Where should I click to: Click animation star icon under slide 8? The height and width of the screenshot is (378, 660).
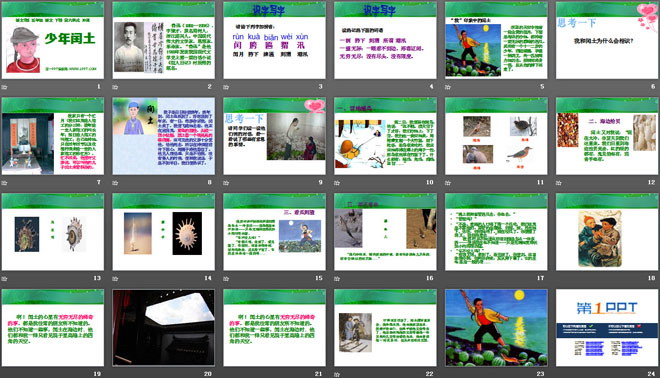(x=115, y=183)
